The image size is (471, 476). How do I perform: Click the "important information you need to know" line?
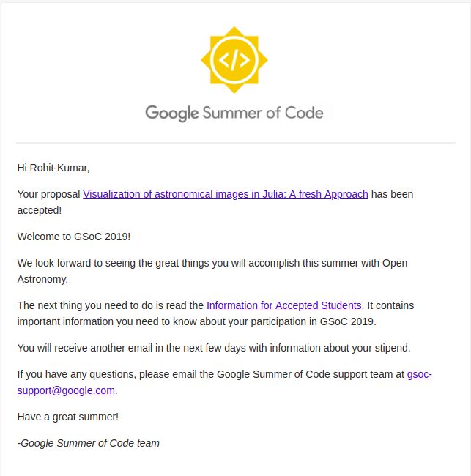pyautogui.click(x=197, y=321)
